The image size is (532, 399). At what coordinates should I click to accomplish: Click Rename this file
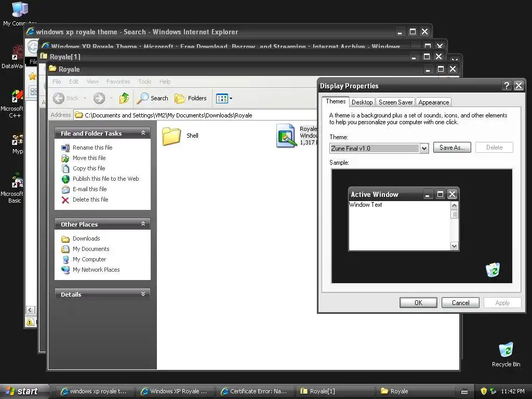coord(92,148)
